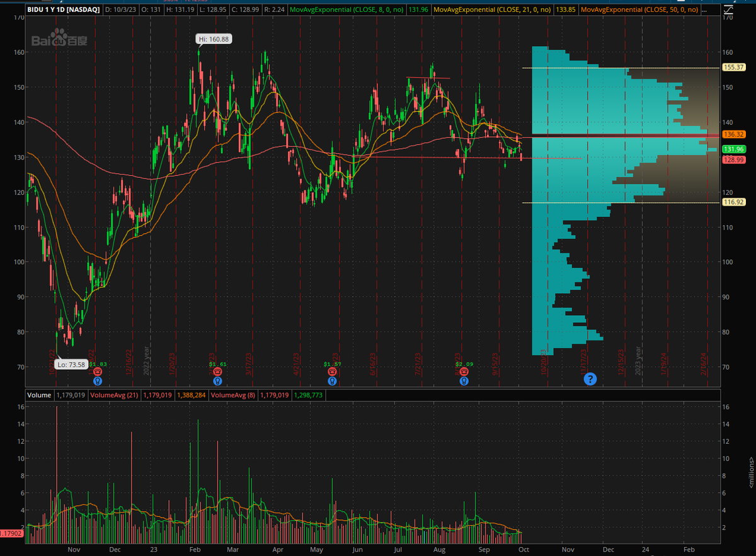The width and height of the screenshot is (756, 556).
Task: Open the blue lightbulb event icon below $1.57
Action: [332, 381]
